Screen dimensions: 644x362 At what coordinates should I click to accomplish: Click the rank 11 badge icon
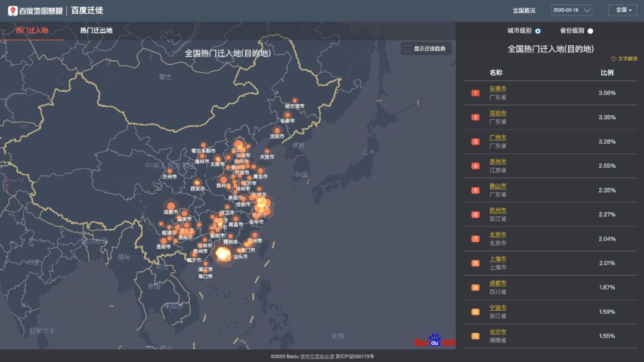(x=475, y=336)
